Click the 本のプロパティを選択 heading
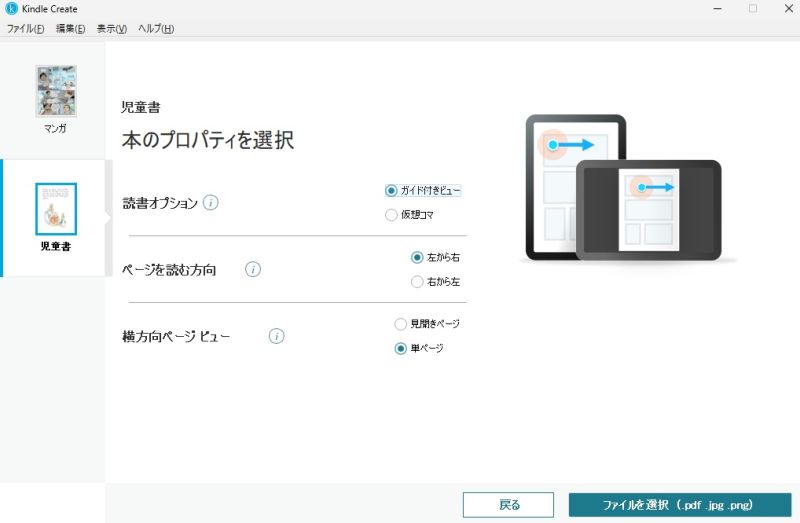This screenshot has height=523, width=800. tap(208, 140)
